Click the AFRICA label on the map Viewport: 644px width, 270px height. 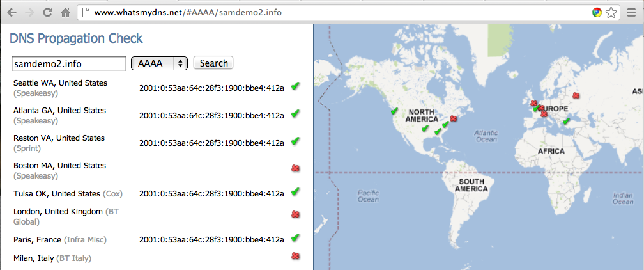[x=551, y=151]
